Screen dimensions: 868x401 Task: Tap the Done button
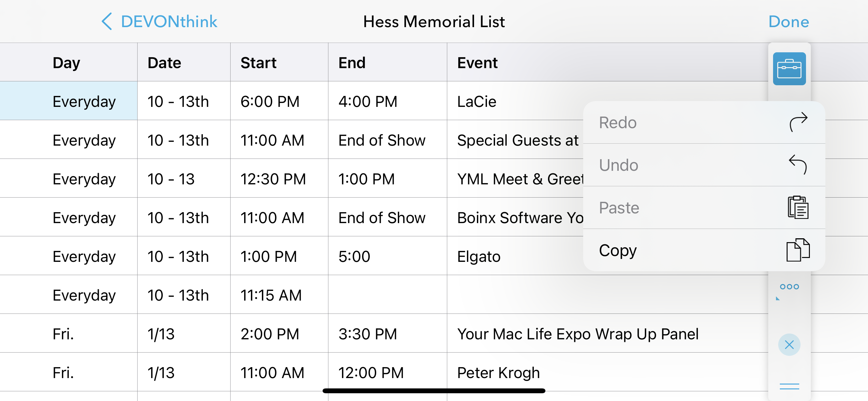tap(789, 22)
